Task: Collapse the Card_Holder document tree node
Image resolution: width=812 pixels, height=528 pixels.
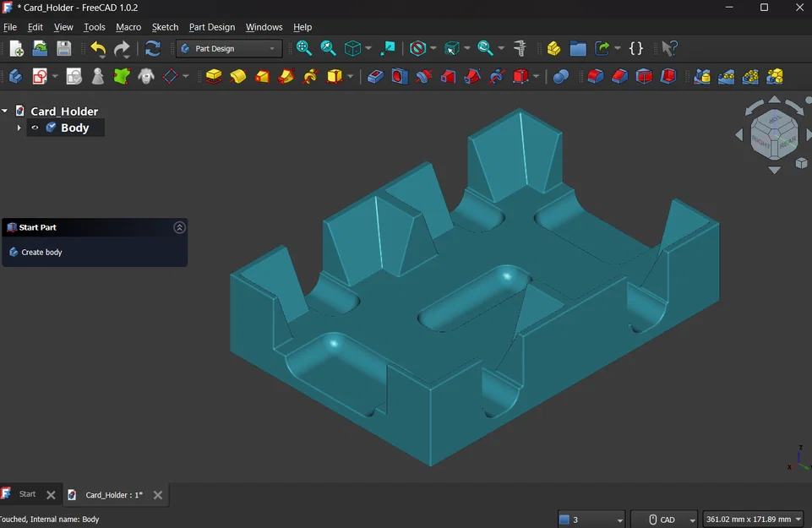Action: click(x=5, y=111)
